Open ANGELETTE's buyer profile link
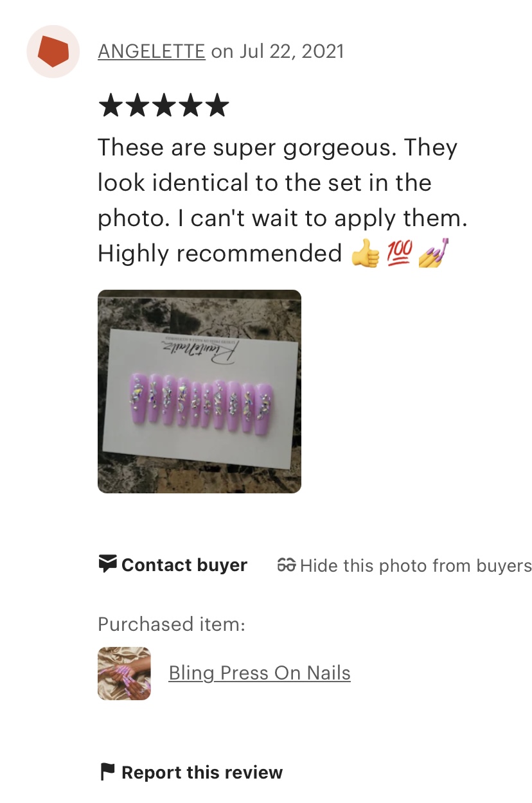 152,51
